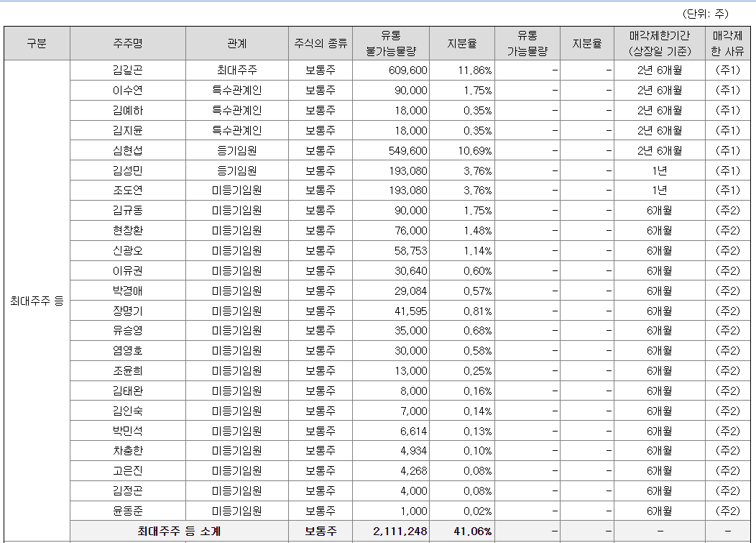Click subtotal share count 2,111,248
Screen dimensions: 756x543
[400, 531]
